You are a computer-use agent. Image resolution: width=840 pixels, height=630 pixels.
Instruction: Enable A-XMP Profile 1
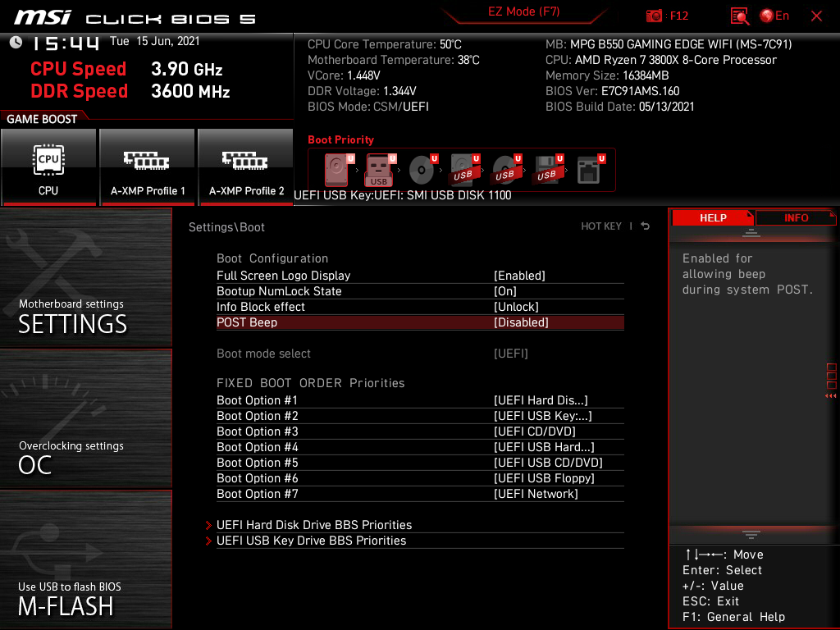[x=148, y=167]
